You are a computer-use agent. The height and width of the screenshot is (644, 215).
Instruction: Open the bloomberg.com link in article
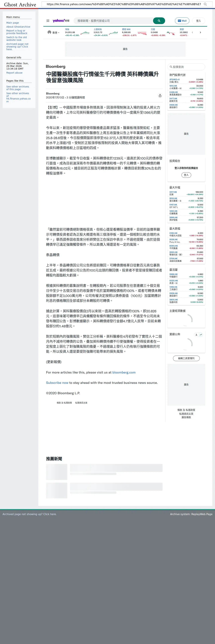pos(124,372)
